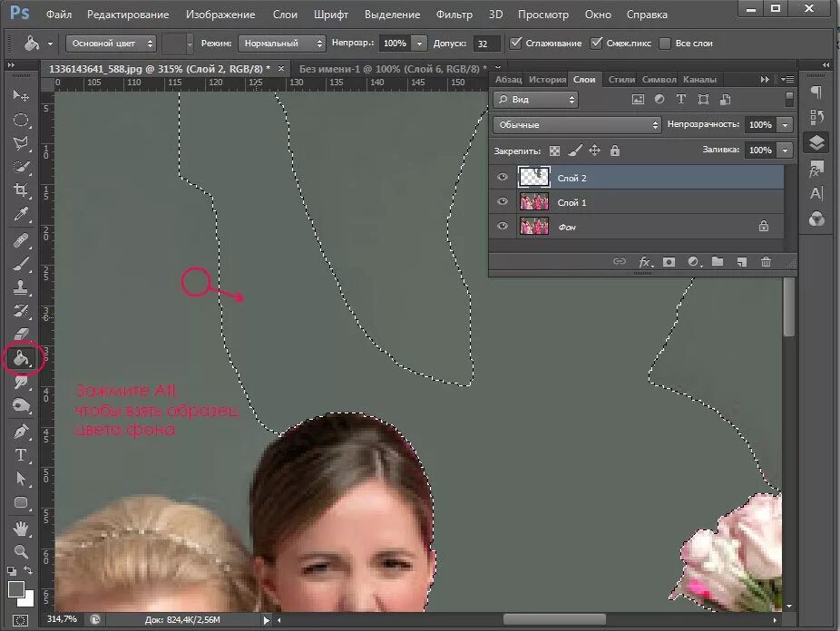This screenshot has width=840, height=631.
Task: Click the delete layer trash icon
Action: 766,262
